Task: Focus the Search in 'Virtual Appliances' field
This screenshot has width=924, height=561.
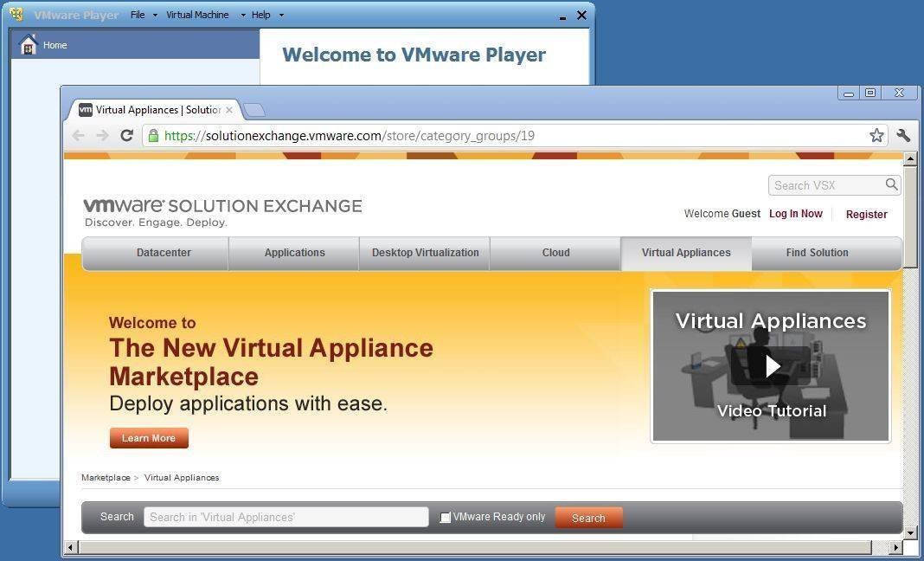Action: 286,518
